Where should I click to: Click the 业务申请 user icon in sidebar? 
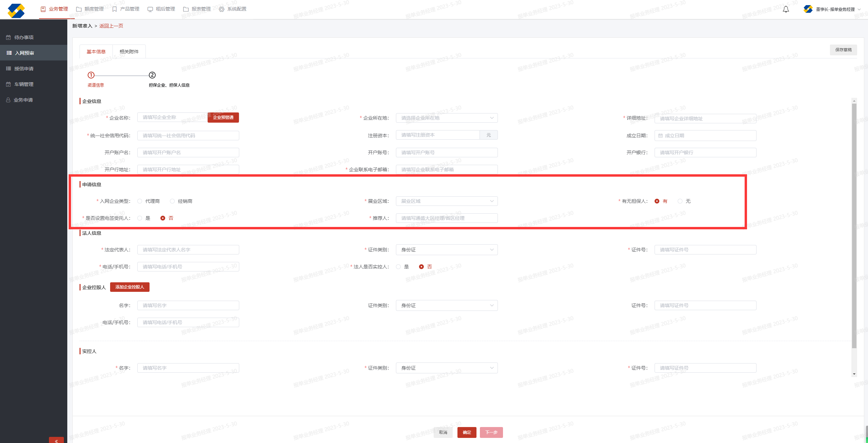coord(8,100)
